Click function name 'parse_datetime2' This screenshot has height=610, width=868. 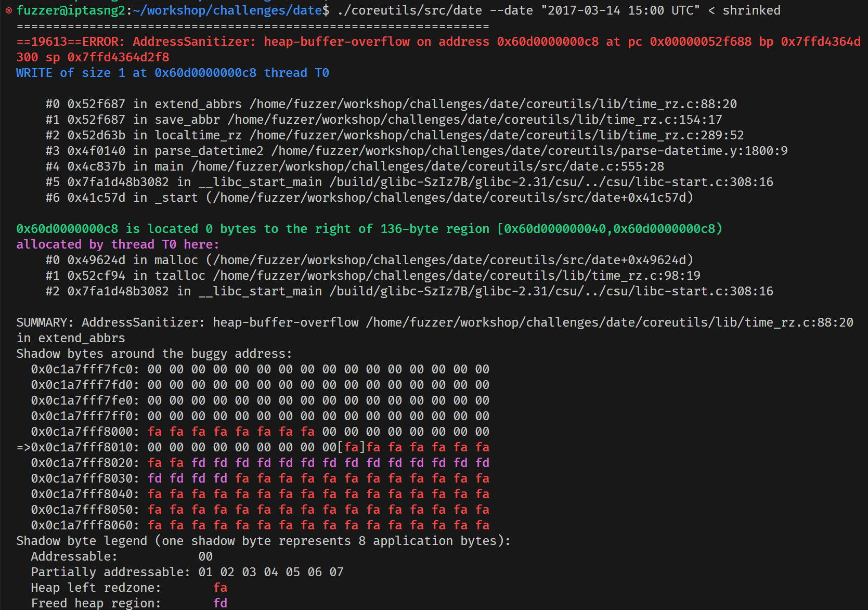209,151
